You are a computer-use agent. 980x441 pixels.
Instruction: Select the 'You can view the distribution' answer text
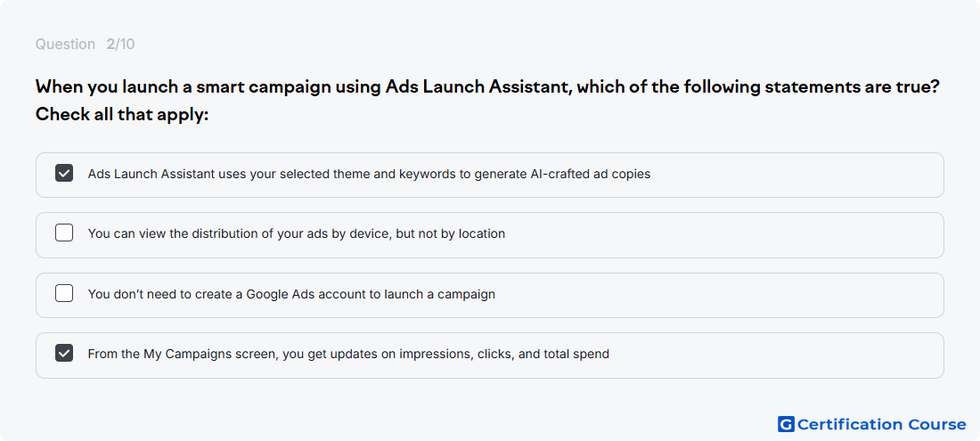click(297, 233)
